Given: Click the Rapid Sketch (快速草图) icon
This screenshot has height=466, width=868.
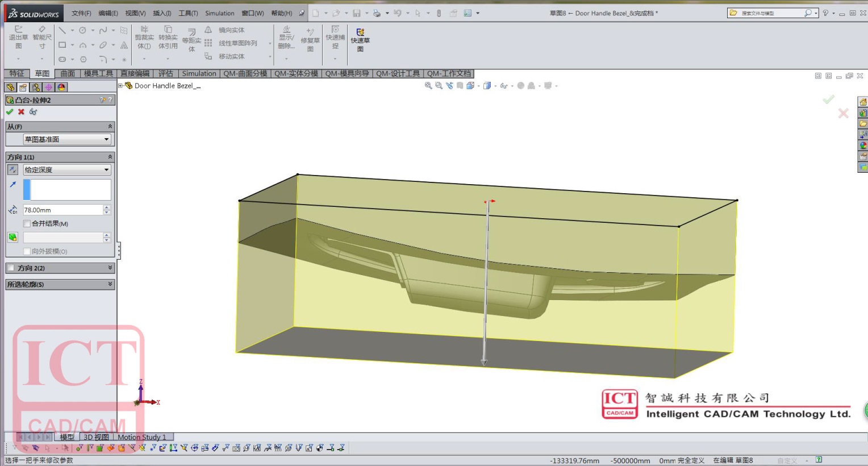Looking at the screenshot, I should 360,40.
